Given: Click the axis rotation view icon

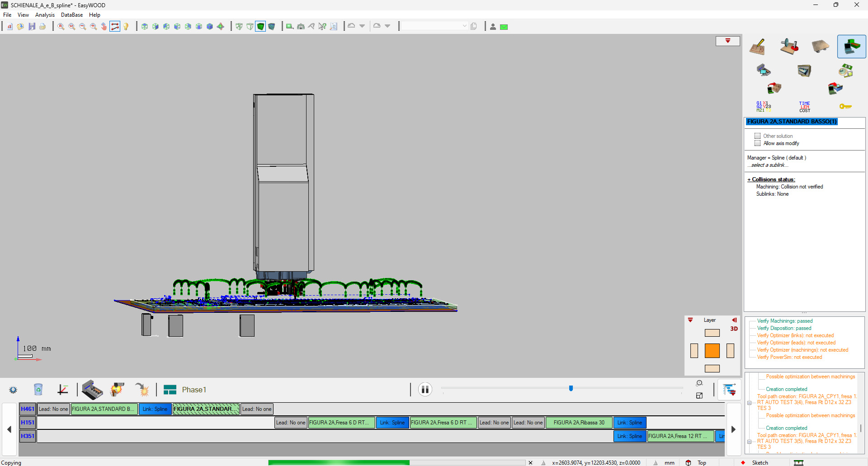Looking at the screenshot, I should [x=221, y=27].
